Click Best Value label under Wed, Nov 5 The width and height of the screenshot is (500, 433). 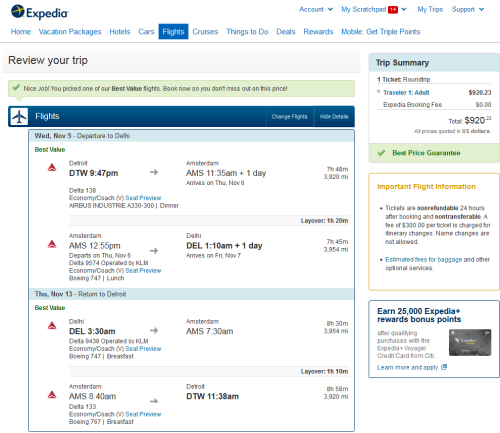50,150
